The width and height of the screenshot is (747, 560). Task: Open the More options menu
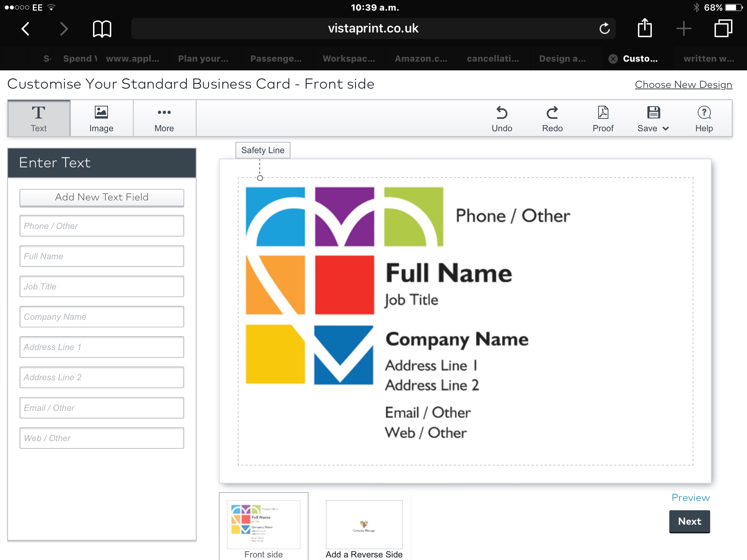point(164,118)
